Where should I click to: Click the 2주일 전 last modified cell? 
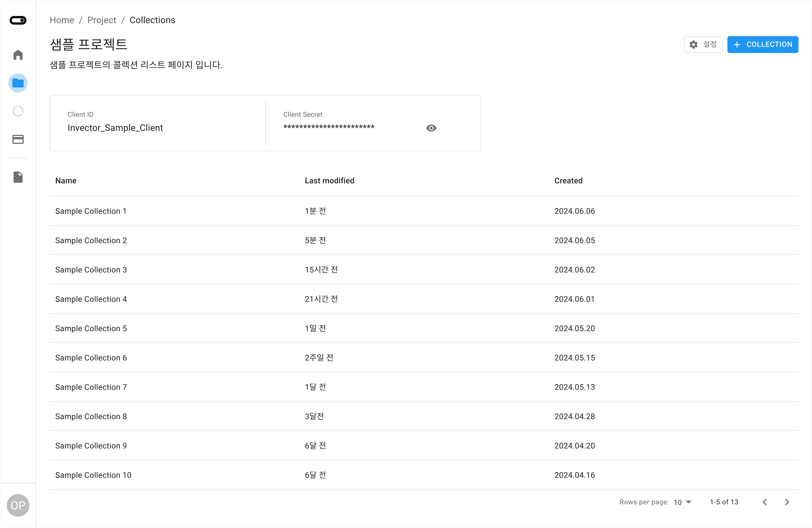[319, 358]
